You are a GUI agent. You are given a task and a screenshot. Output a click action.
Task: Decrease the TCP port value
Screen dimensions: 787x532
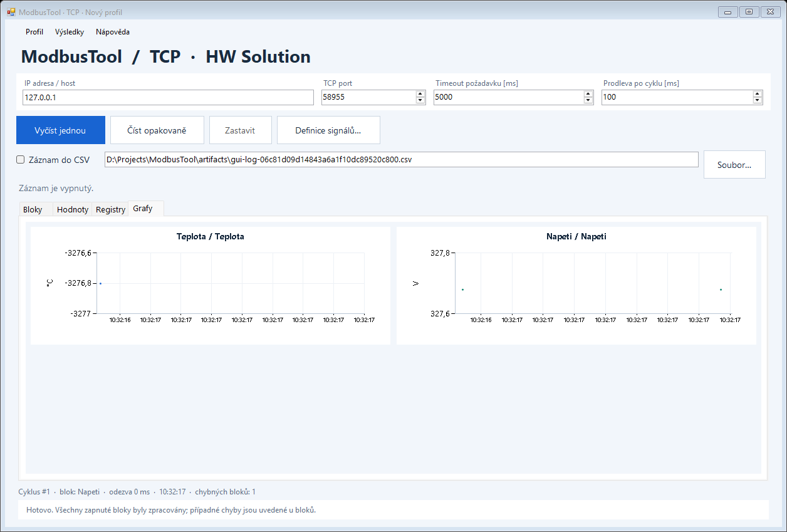tap(420, 100)
